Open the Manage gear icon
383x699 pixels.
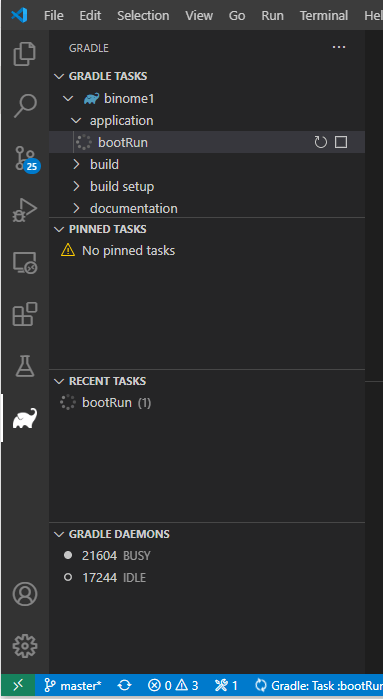(25, 646)
